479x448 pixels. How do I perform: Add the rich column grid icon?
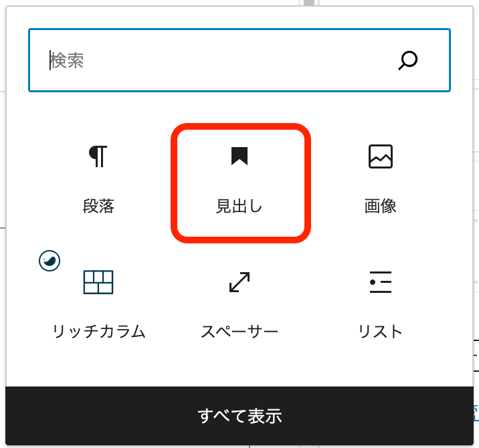click(98, 282)
